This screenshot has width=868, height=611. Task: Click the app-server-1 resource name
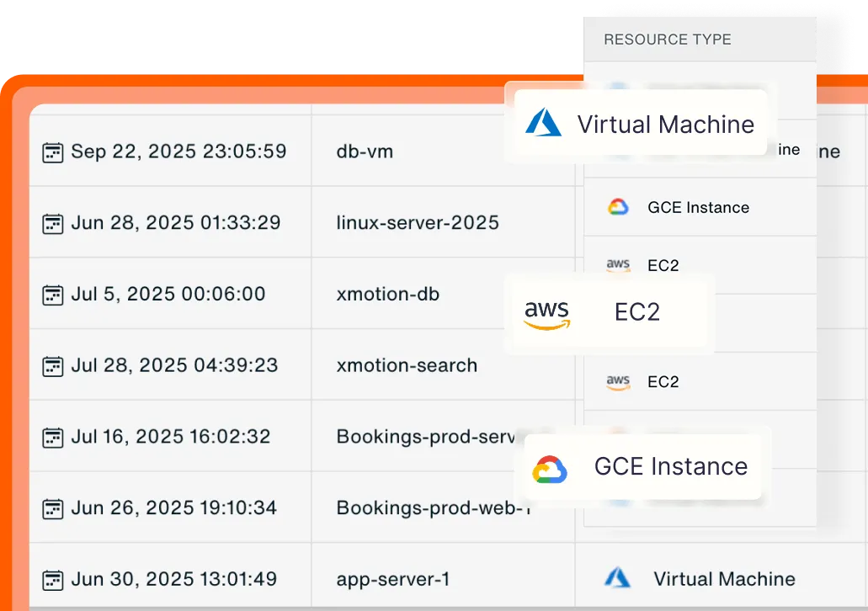393,580
